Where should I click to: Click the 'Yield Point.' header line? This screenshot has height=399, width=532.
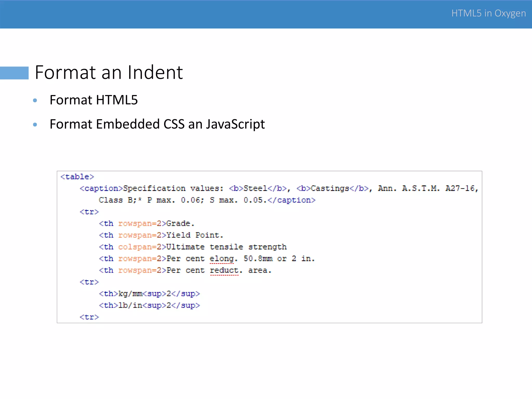tap(161, 235)
